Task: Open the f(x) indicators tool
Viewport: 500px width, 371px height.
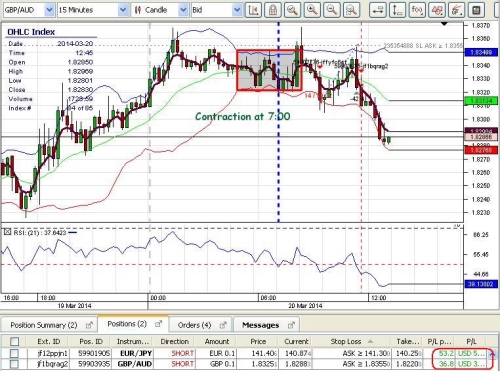Action: click(417, 10)
